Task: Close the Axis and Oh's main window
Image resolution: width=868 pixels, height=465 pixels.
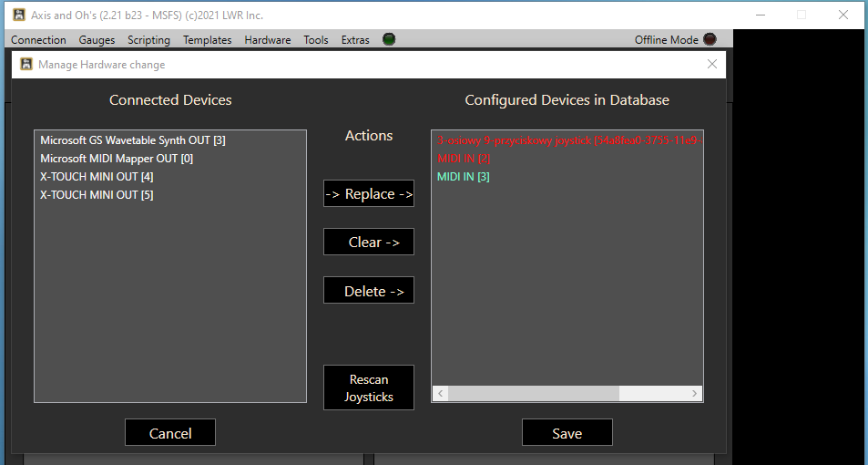Action: click(843, 15)
